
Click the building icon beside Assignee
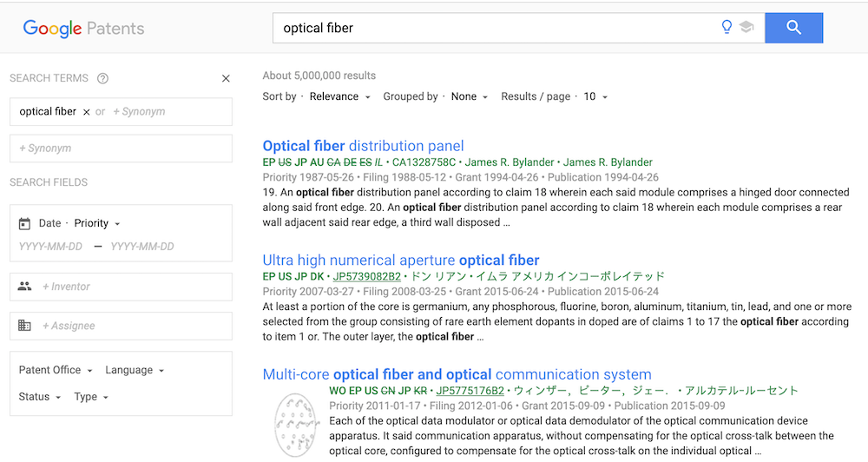[x=24, y=325]
